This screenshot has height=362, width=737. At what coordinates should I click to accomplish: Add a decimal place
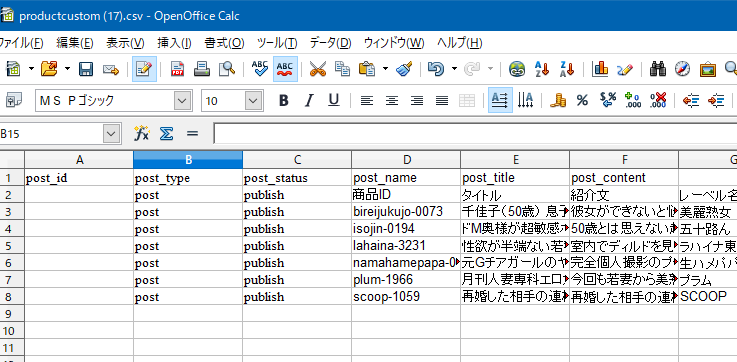(x=633, y=100)
